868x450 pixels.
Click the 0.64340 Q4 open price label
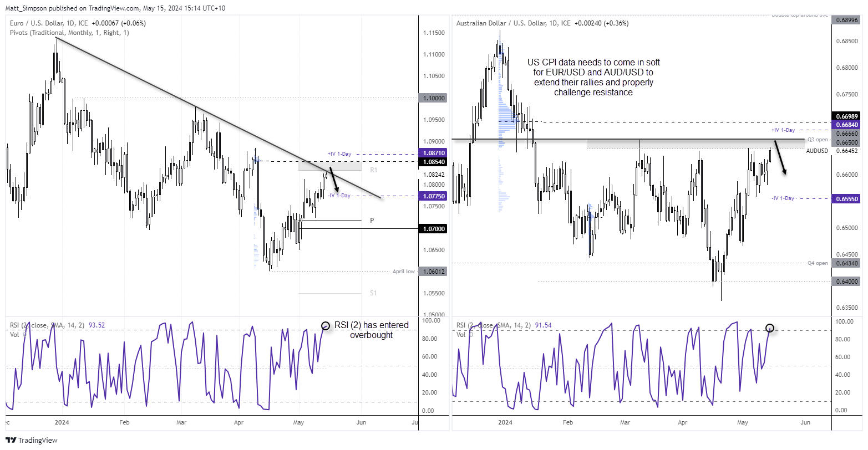pos(846,263)
